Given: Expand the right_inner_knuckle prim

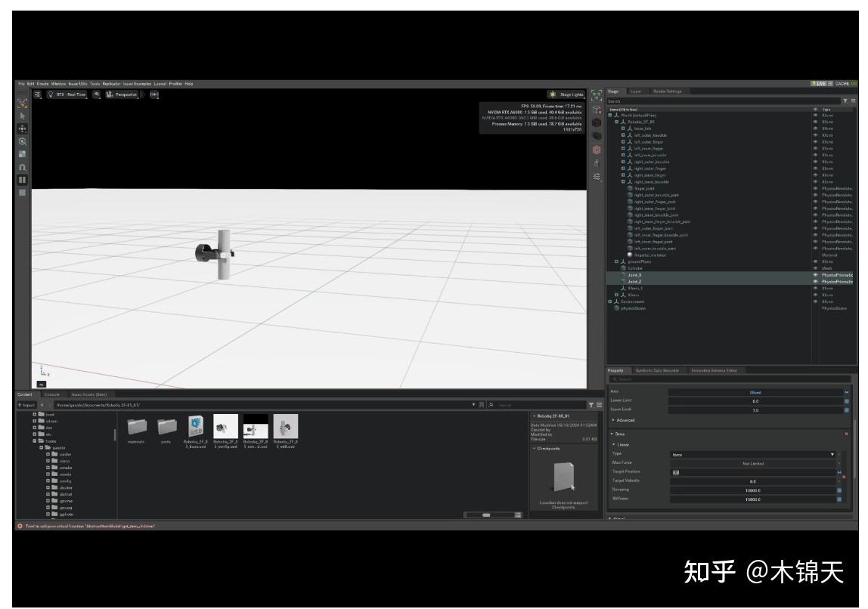Looking at the screenshot, I should pos(623,182).
